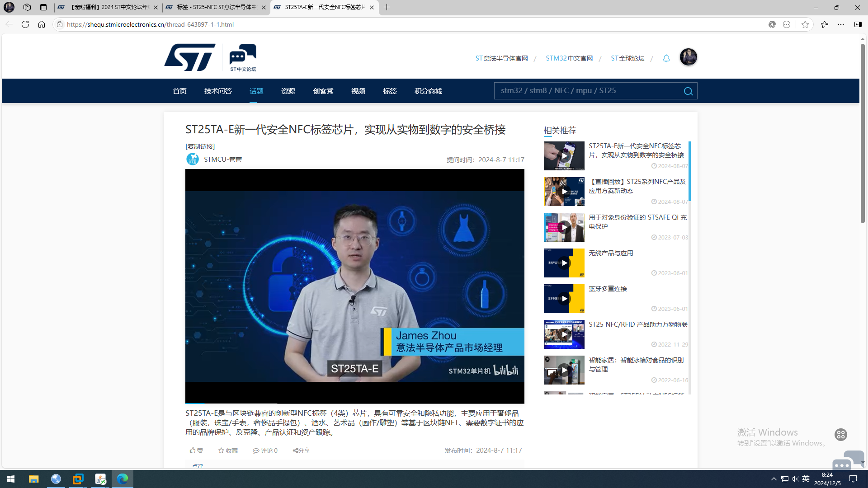Toggle the 英 input method indicator
This screenshot has width=868, height=488.
[806, 479]
